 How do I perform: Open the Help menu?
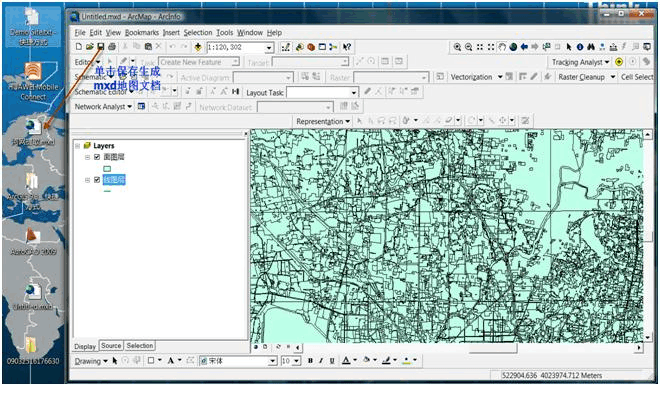(274, 32)
